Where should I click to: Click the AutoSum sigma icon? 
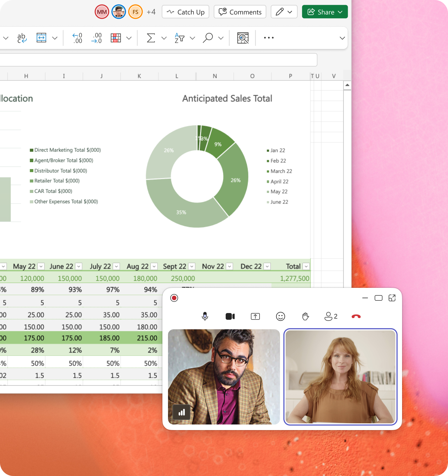tap(151, 38)
